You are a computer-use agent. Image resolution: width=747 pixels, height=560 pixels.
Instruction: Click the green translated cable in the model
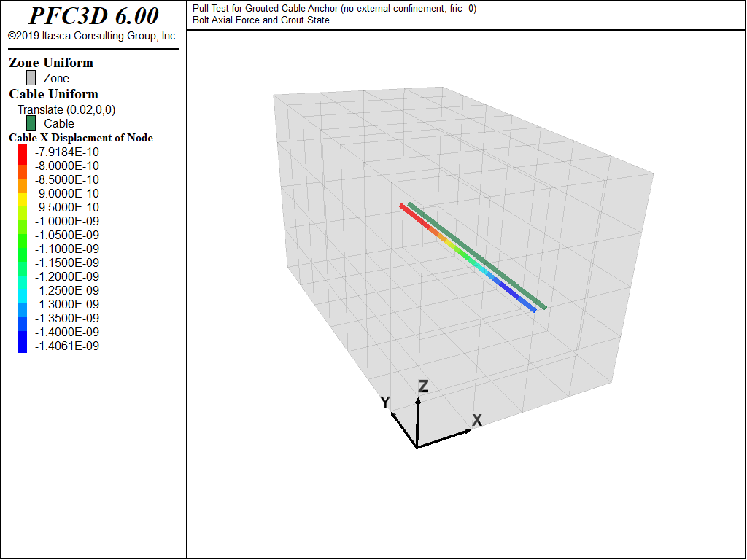pos(477,256)
